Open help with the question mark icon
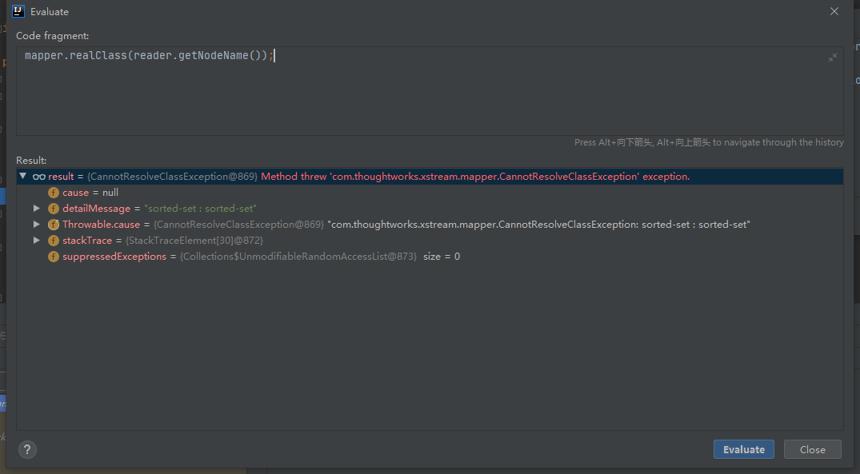The height and width of the screenshot is (474, 860). pyautogui.click(x=27, y=450)
